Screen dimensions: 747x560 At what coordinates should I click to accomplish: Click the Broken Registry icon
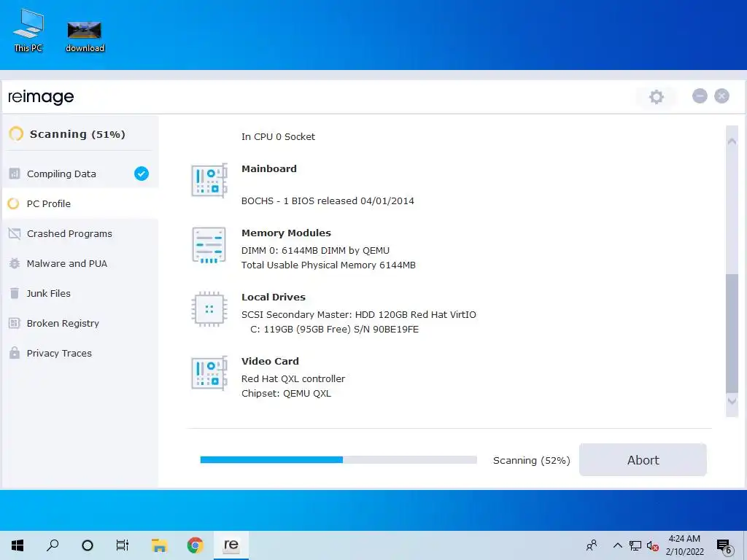[x=15, y=323]
